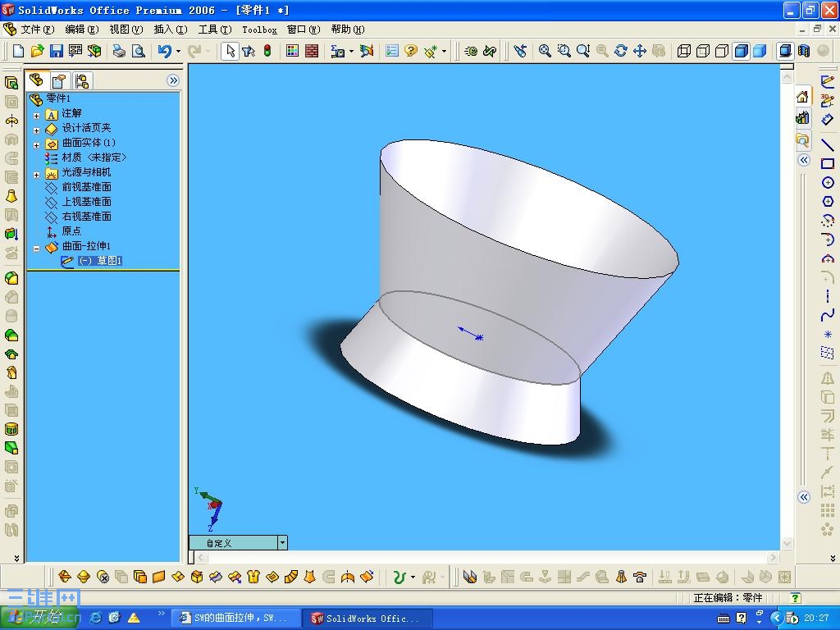Select 原点 in the feature tree
The width and height of the screenshot is (840, 630).
click(72, 231)
